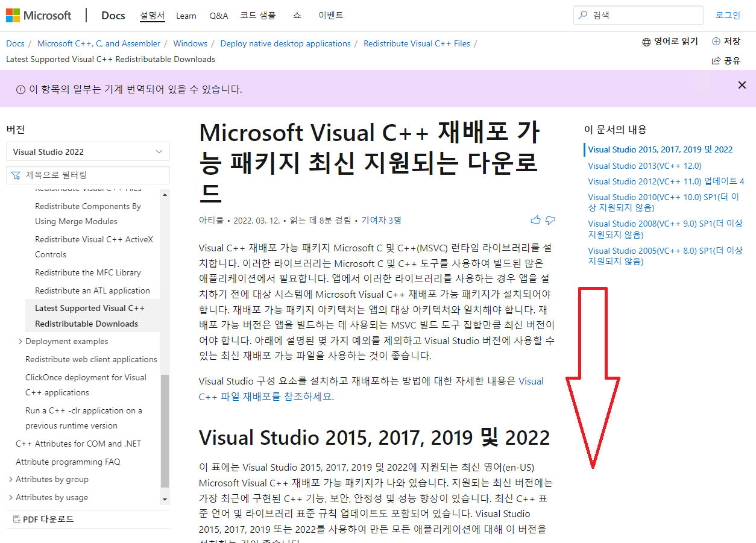Click the Microsoft logo
The image size is (756, 543).
tap(39, 15)
